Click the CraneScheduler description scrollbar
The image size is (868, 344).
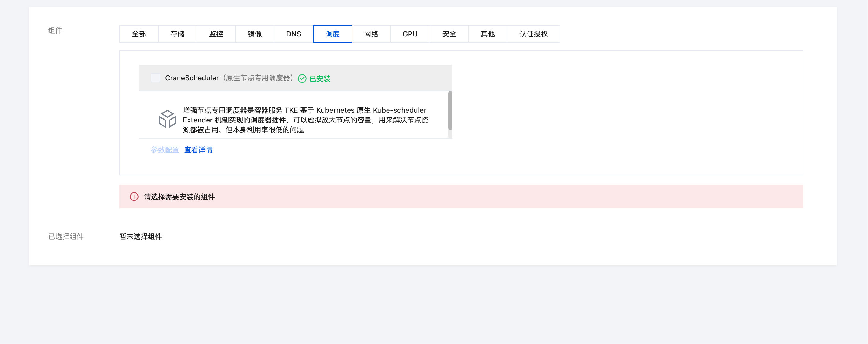click(450, 111)
